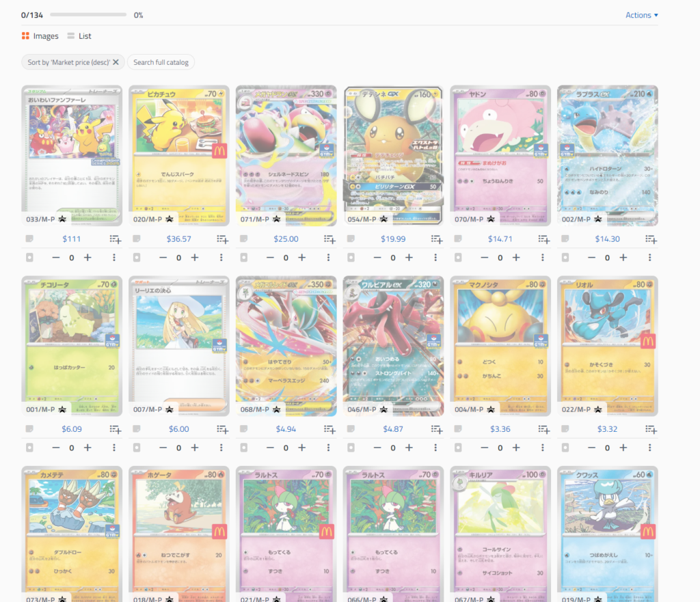Tick the checkbox under card 004/M-P

[x=458, y=448]
